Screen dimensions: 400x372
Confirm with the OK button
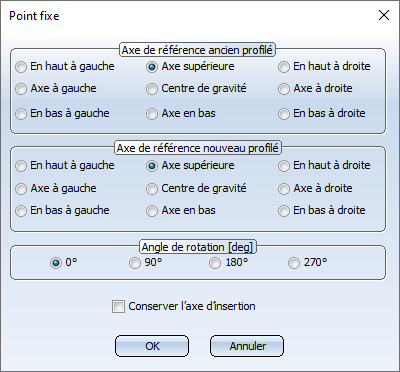[x=152, y=346]
